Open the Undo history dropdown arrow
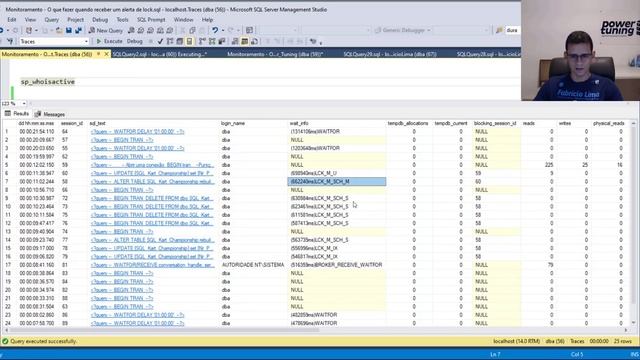 [x=223, y=30]
